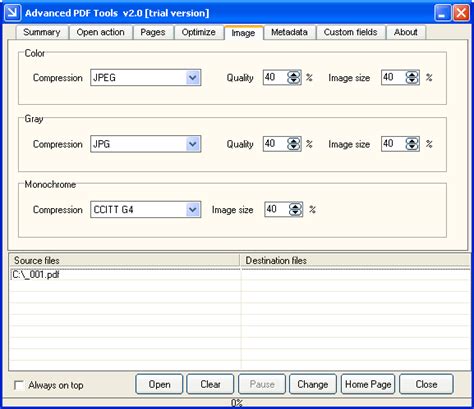The image size is (474, 409).
Task: Click the Color Quality value field
Action: coord(275,77)
